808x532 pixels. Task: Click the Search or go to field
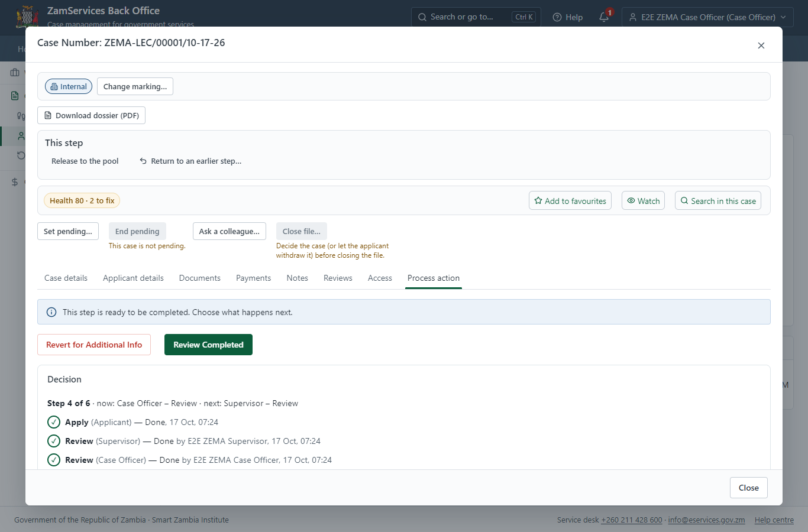tap(476, 17)
